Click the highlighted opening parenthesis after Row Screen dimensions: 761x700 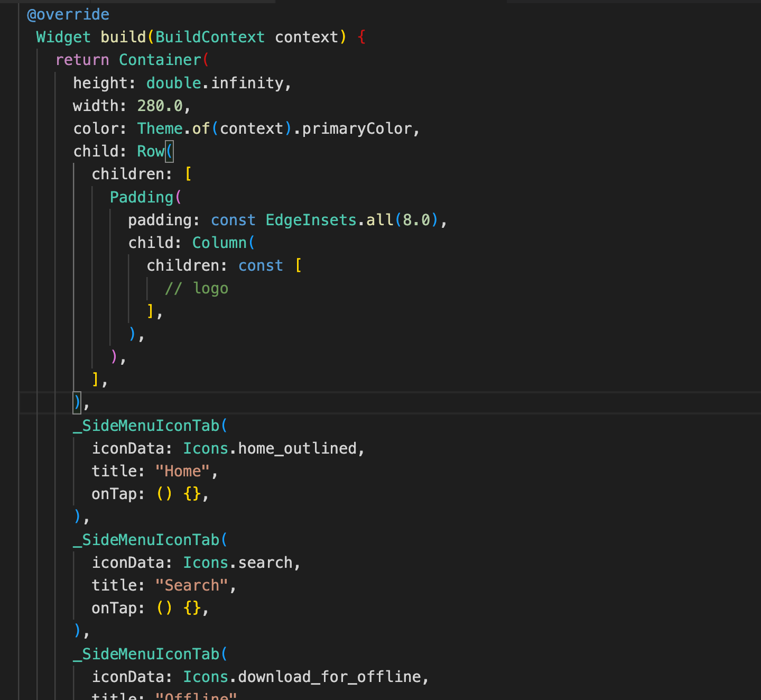(x=169, y=151)
